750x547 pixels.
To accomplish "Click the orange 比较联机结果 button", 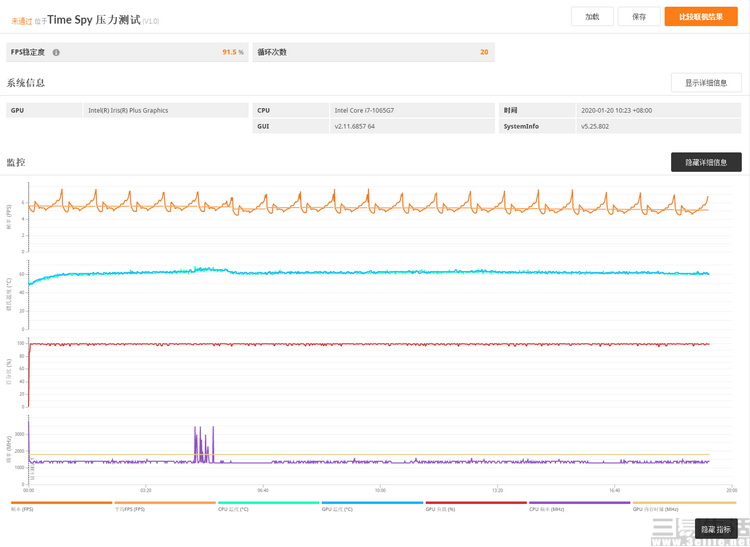I will [x=701, y=17].
